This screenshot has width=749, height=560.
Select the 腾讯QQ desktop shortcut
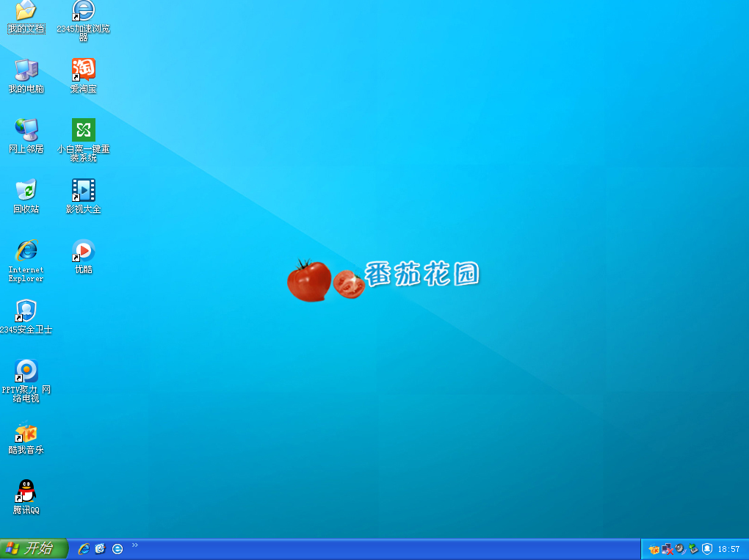[26, 498]
